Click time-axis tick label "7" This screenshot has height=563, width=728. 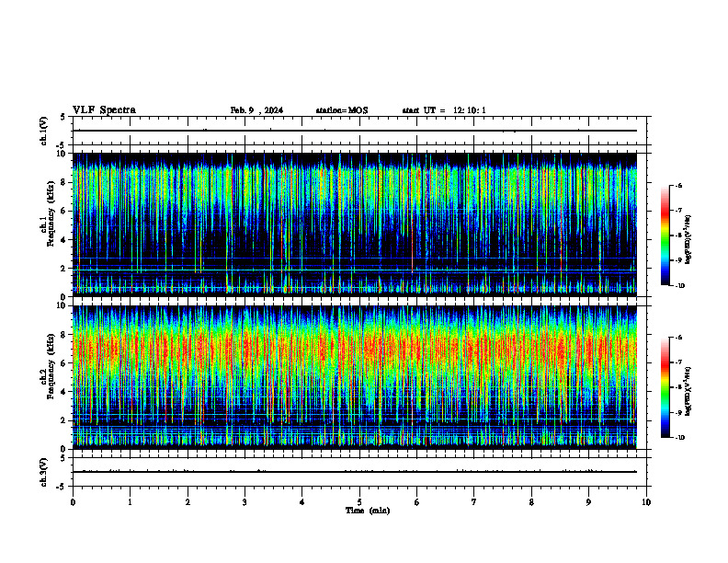[x=474, y=502]
